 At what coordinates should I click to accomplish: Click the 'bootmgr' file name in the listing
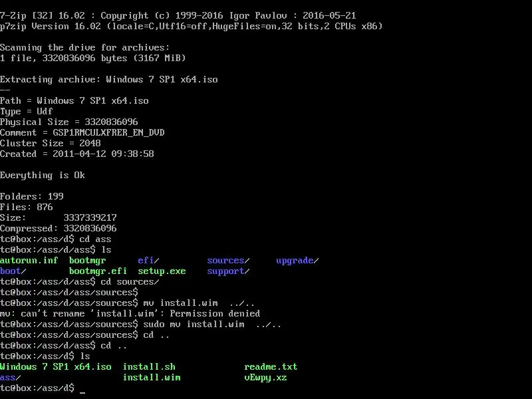[x=88, y=261]
